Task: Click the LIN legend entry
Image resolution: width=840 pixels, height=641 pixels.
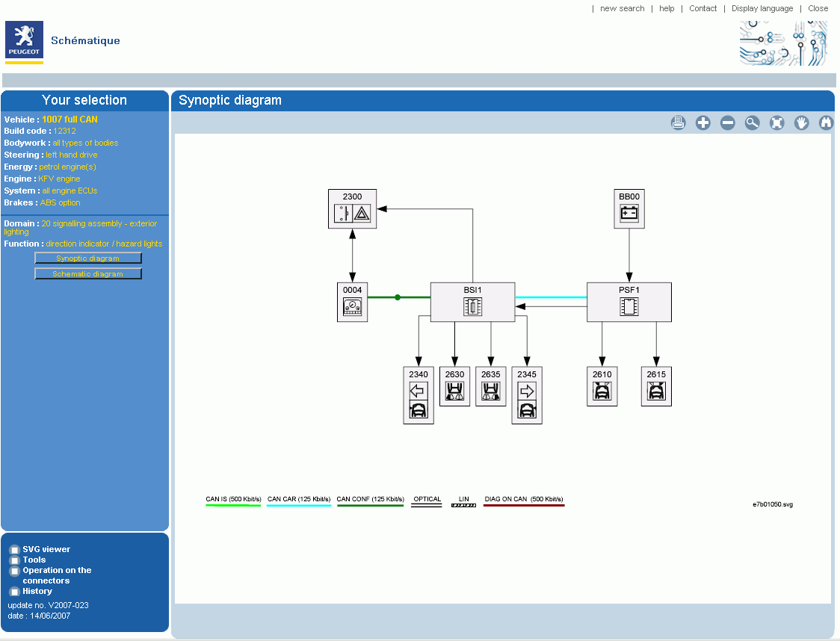Action: tap(464, 501)
